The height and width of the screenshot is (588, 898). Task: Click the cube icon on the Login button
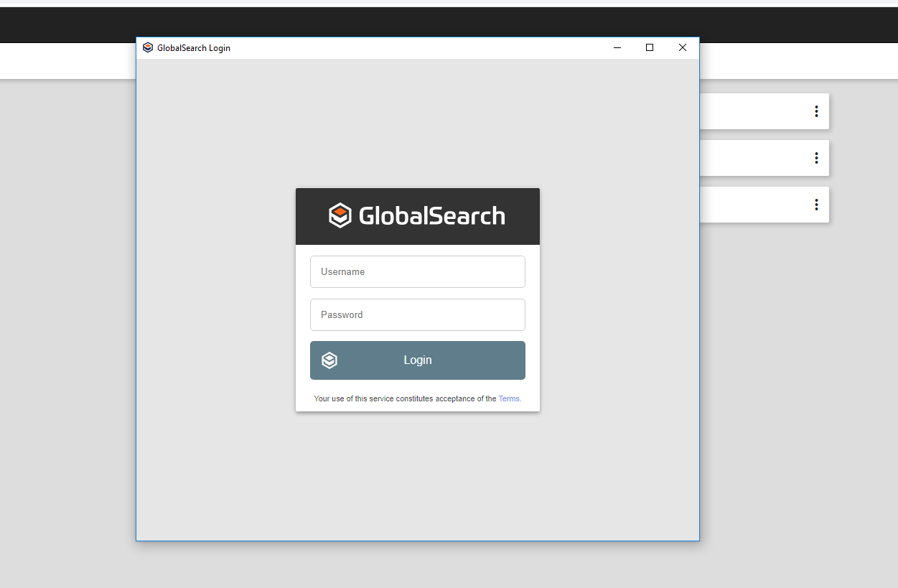coord(329,360)
